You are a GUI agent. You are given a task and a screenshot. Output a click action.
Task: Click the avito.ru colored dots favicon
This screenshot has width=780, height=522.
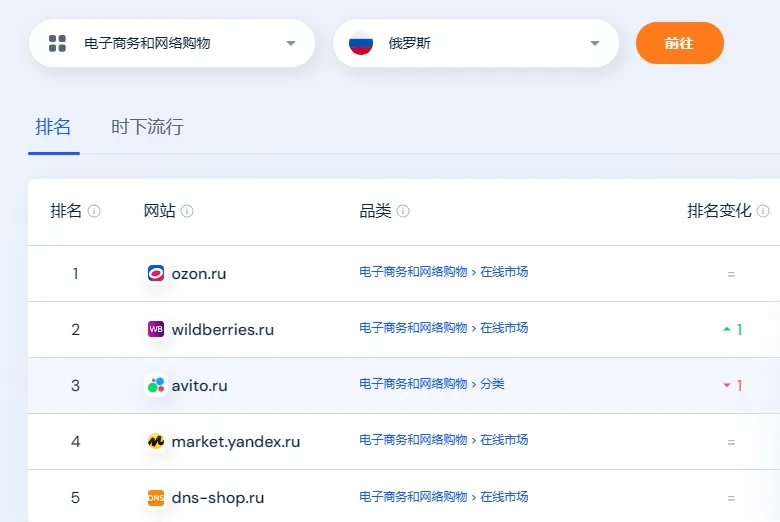pyautogui.click(x=156, y=385)
